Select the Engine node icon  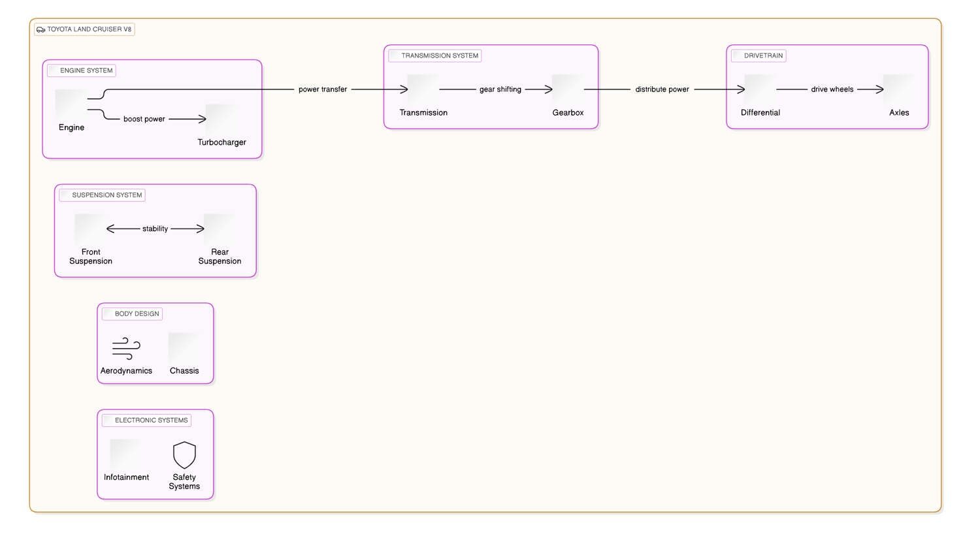tap(71, 104)
